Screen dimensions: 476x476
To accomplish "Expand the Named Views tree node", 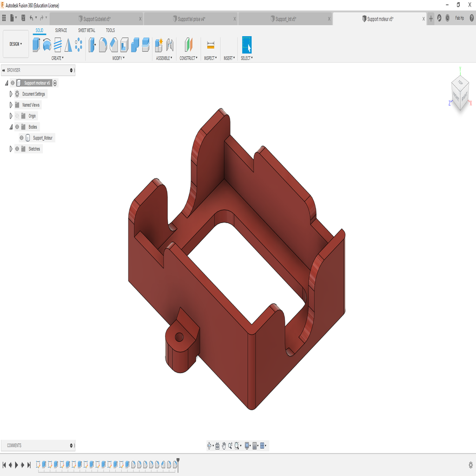I will 11,105.
